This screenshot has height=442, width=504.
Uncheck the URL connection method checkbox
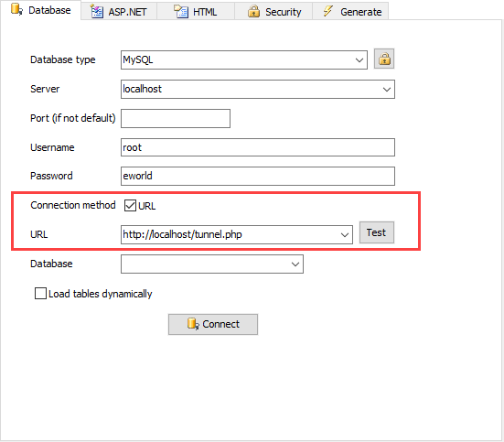point(130,206)
